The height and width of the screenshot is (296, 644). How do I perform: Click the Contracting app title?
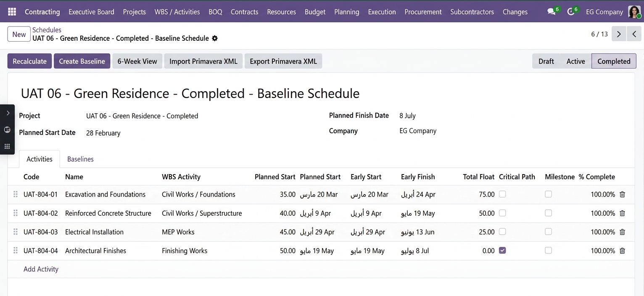point(42,12)
